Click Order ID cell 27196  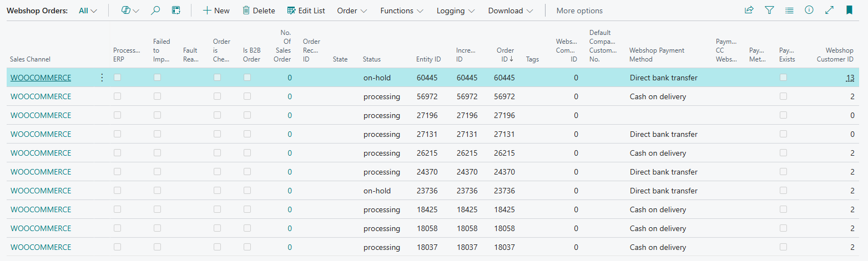click(504, 116)
